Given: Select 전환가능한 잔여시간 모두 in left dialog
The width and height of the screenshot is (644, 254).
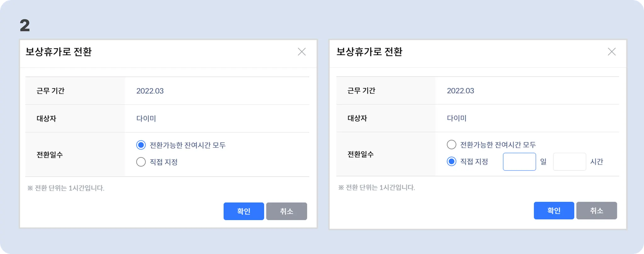Looking at the screenshot, I should [x=141, y=145].
